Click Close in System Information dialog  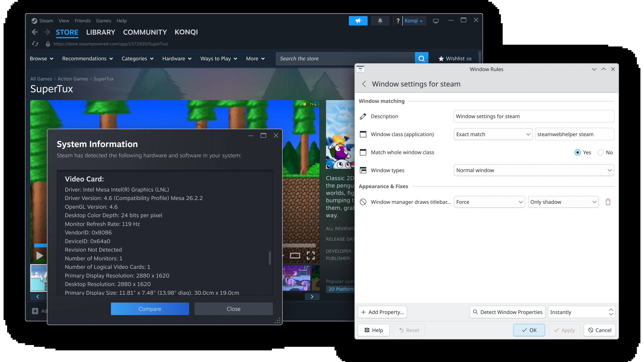(233, 309)
